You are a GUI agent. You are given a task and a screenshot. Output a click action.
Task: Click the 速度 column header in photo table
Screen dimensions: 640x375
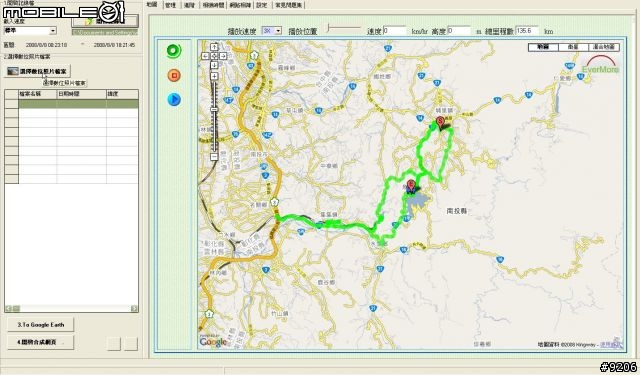point(122,94)
